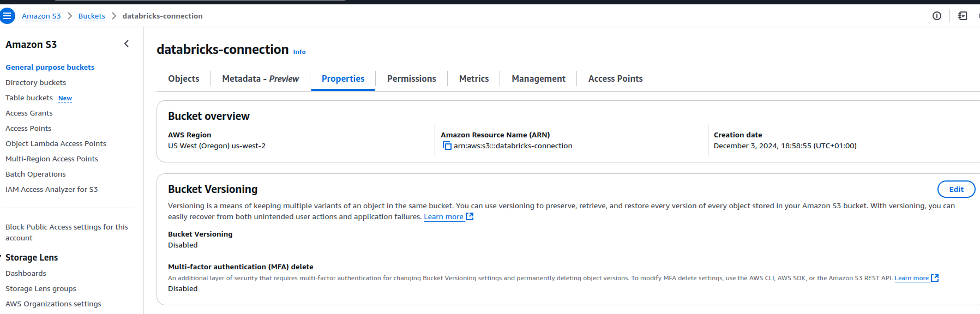Open Directory buckets in sidebar
Image resolution: width=980 pixels, height=314 pixels.
35,82
